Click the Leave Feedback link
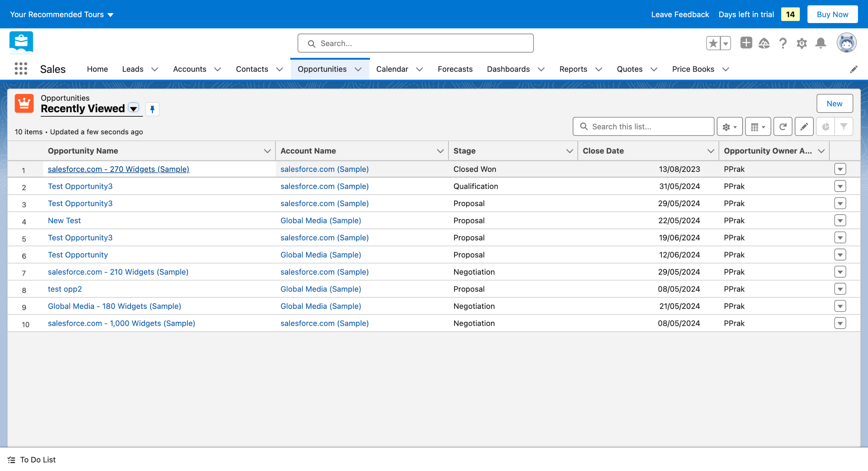Screen dimensions: 868x471 (x=680, y=14)
